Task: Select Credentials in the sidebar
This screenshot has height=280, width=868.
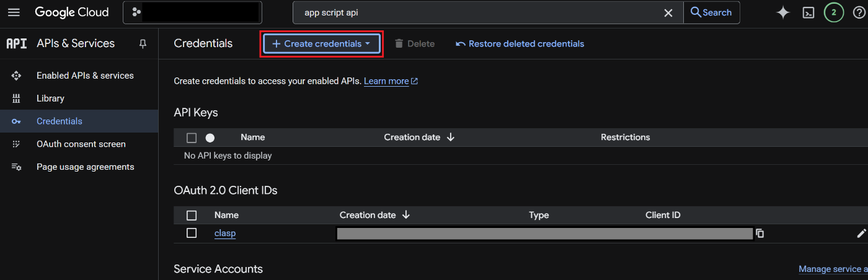Action: click(60, 121)
